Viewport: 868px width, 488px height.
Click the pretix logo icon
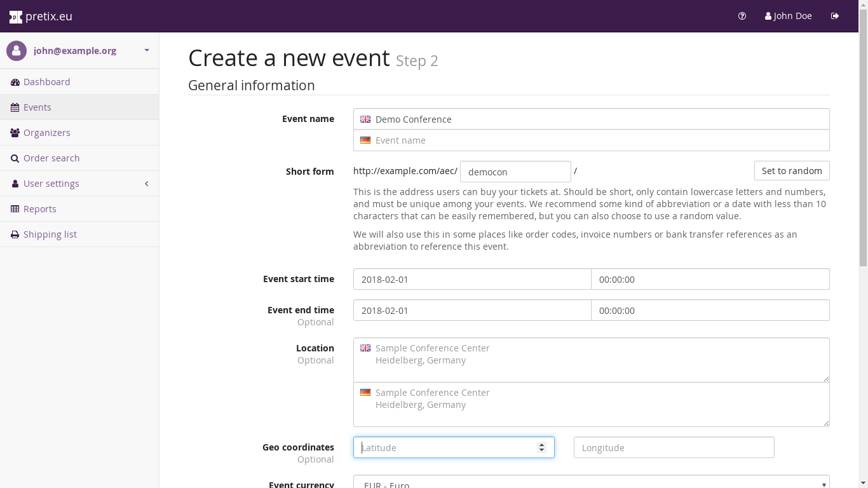coord(15,17)
